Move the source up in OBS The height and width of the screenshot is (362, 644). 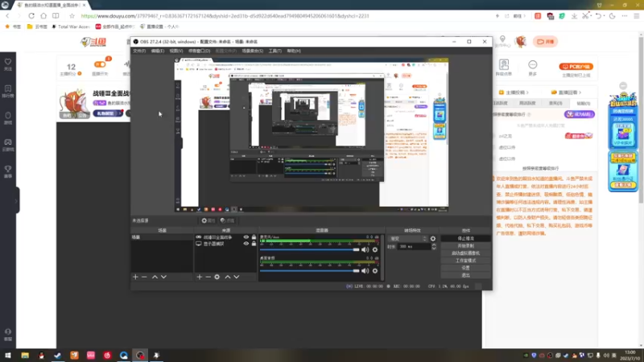click(228, 277)
